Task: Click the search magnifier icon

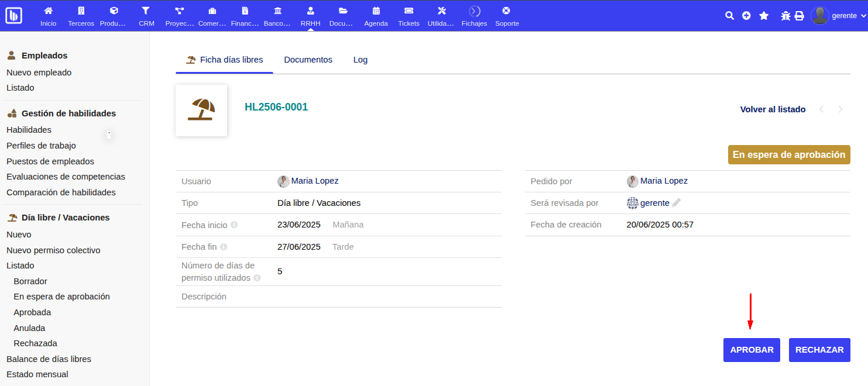Action: (x=729, y=16)
